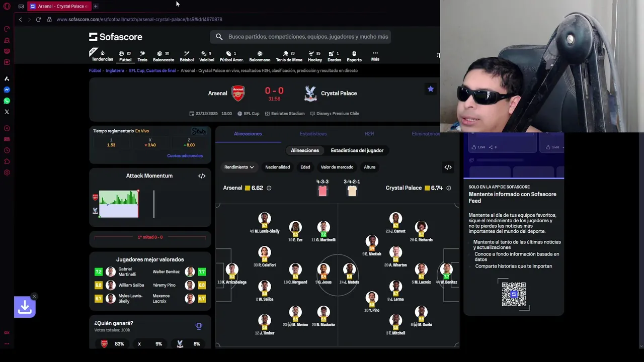This screenshot has width=644, height=362.
Task: Open Tendencias in the sports navigation
Action: pos(102,56)
